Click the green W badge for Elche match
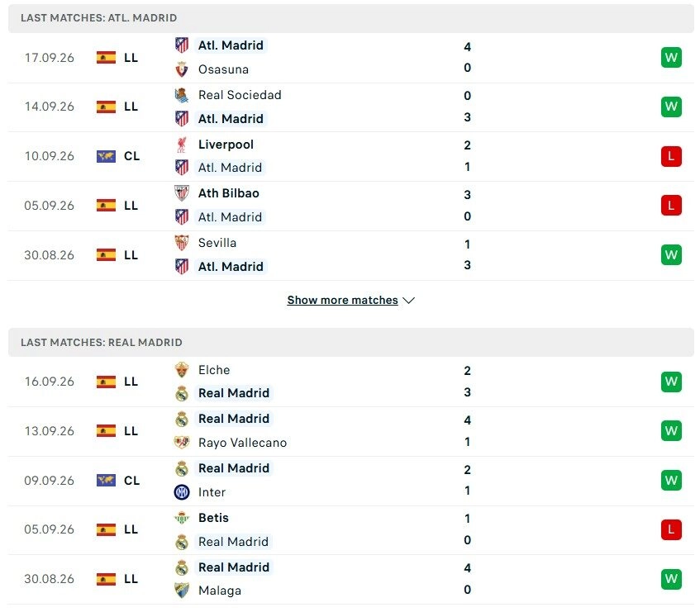 (671, 382)
